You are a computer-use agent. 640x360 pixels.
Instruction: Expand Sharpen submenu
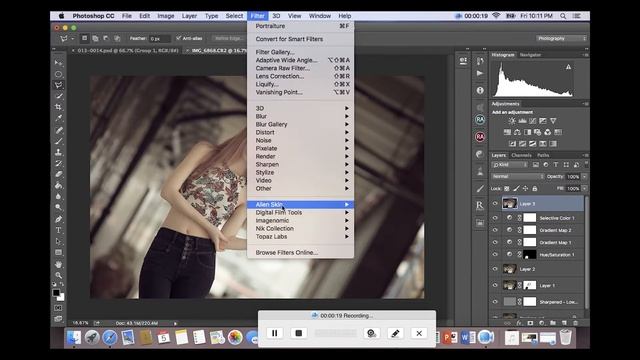coord(300,164)
